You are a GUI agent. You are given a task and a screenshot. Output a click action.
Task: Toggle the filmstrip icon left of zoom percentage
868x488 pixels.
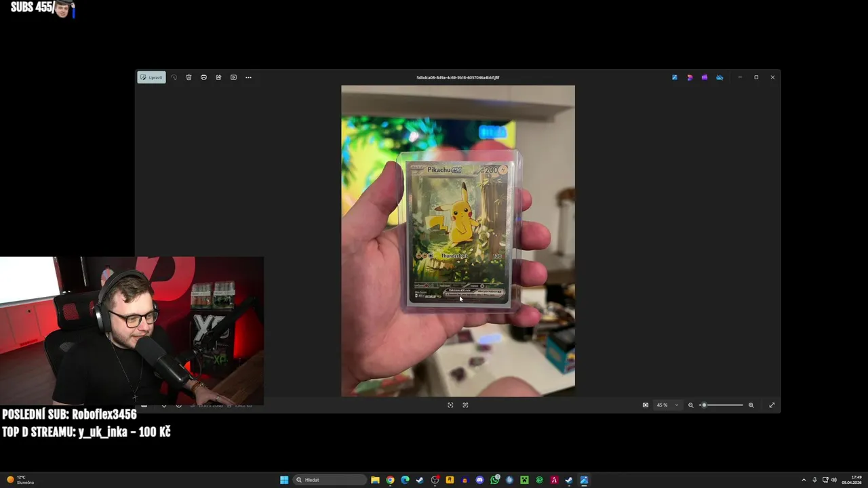coord(646,405)
